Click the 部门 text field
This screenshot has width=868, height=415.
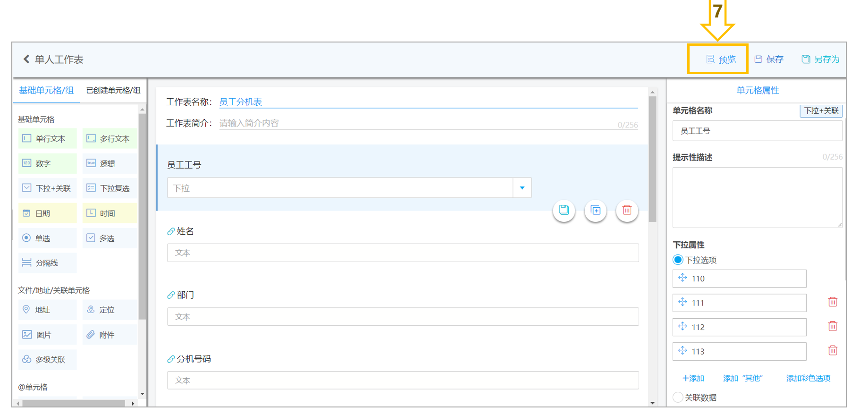point(403,316)
